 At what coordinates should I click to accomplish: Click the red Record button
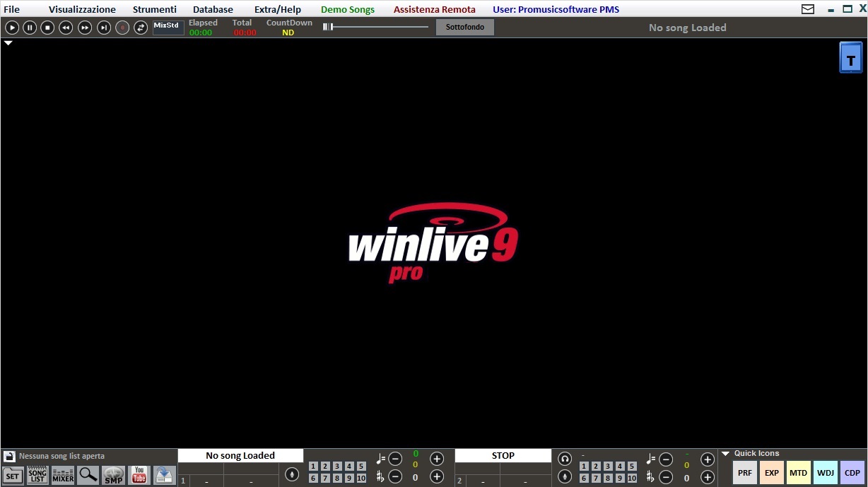[x=122, y=28]
